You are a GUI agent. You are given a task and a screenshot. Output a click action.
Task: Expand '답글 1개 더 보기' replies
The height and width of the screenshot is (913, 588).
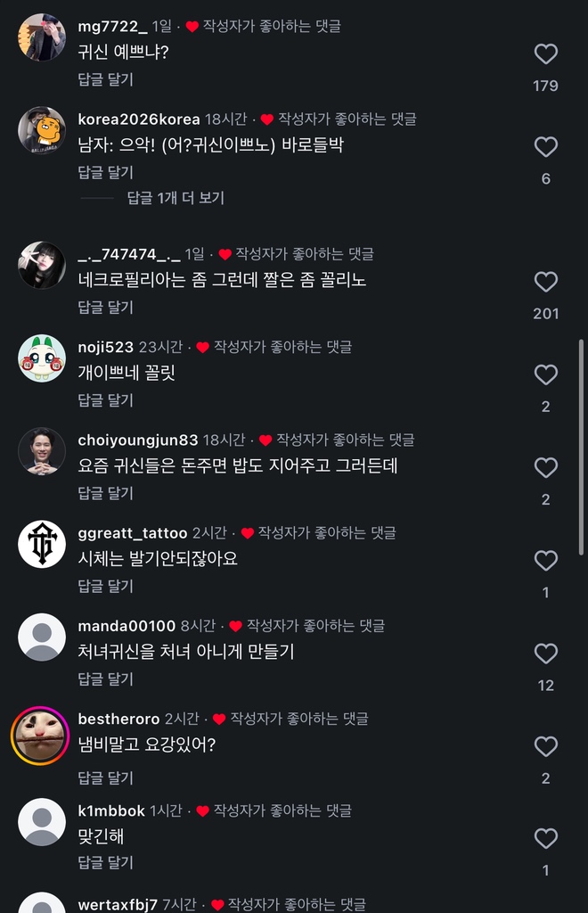click(x=176, y=198)
